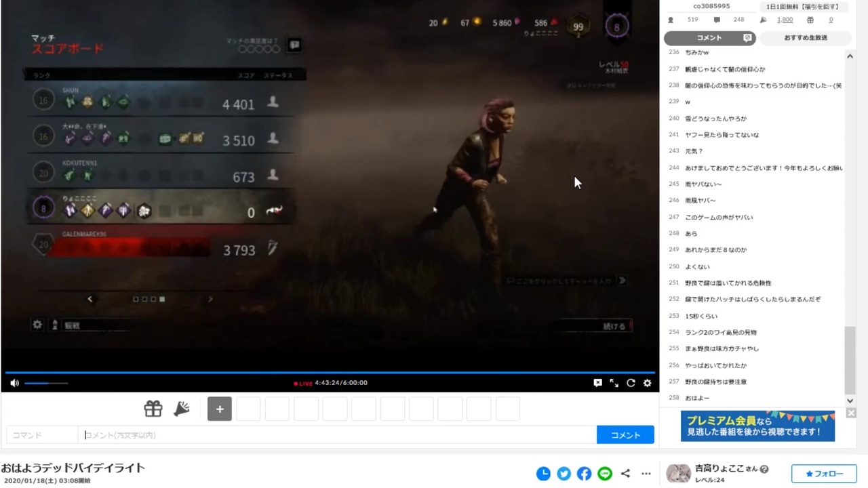Click comment 253 15秒くらい
The height and width of the screenshot is (488, 868).
pyautogui.click(x=701, y=316)
